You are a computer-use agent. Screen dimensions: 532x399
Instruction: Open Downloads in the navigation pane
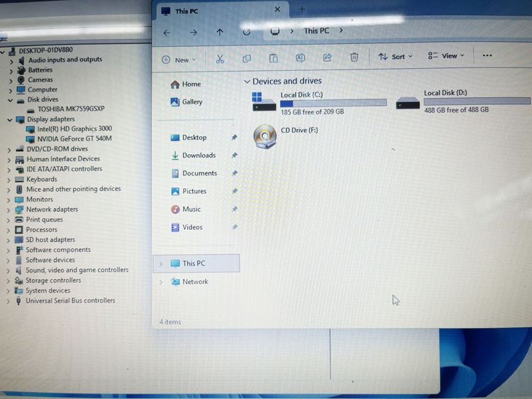click(x=199, y=155)
